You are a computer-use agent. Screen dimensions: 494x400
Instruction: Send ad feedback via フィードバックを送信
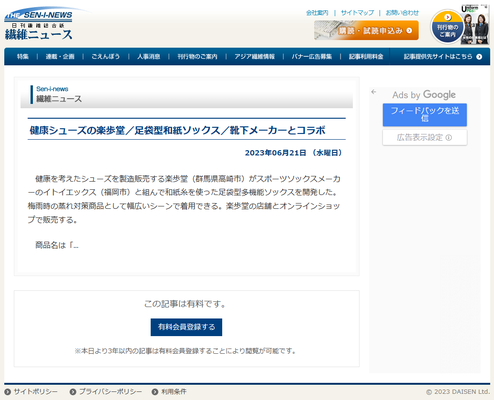tap(425, 115)
